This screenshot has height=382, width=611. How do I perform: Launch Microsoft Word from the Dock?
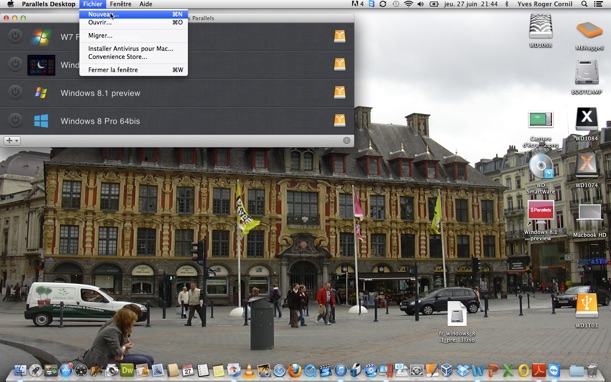tap(478, 371)
